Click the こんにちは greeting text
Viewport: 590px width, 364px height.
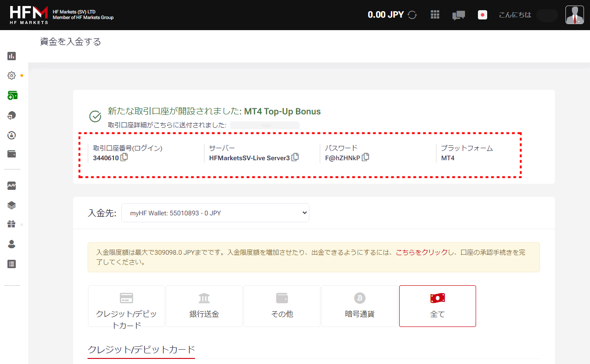point(515,15)
